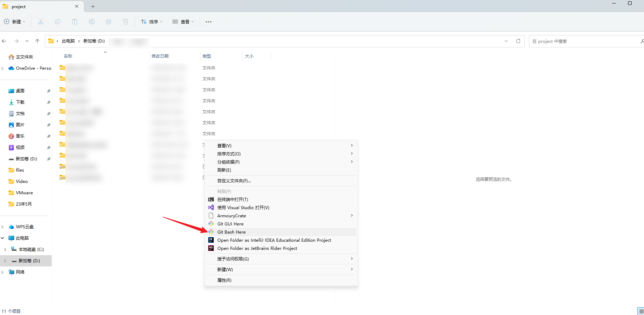Open Folder as IntelliJ IDEA Educational Edition Project
This screenshot has height=315, width=644.
[281, 240]
